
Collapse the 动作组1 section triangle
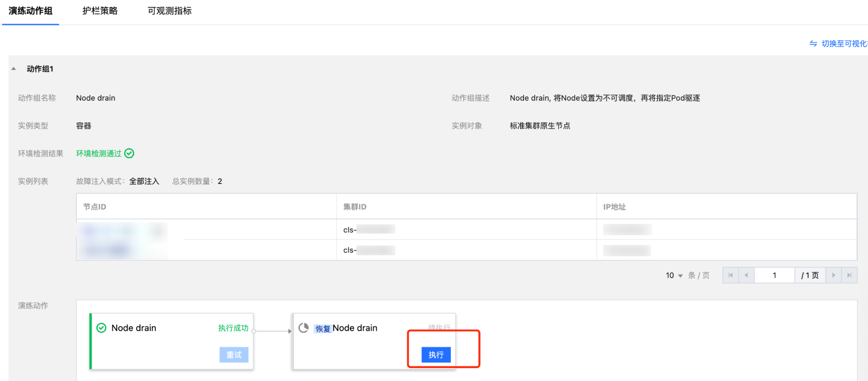tap(14, 69)
